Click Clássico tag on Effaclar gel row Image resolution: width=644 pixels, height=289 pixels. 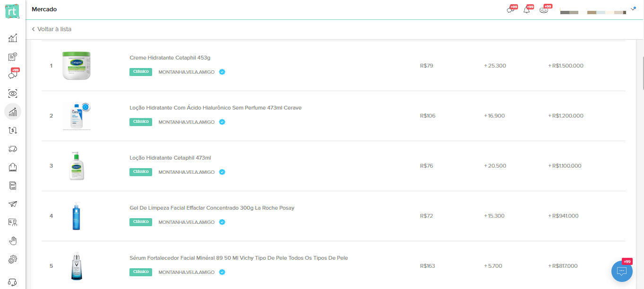pos(141,222)
